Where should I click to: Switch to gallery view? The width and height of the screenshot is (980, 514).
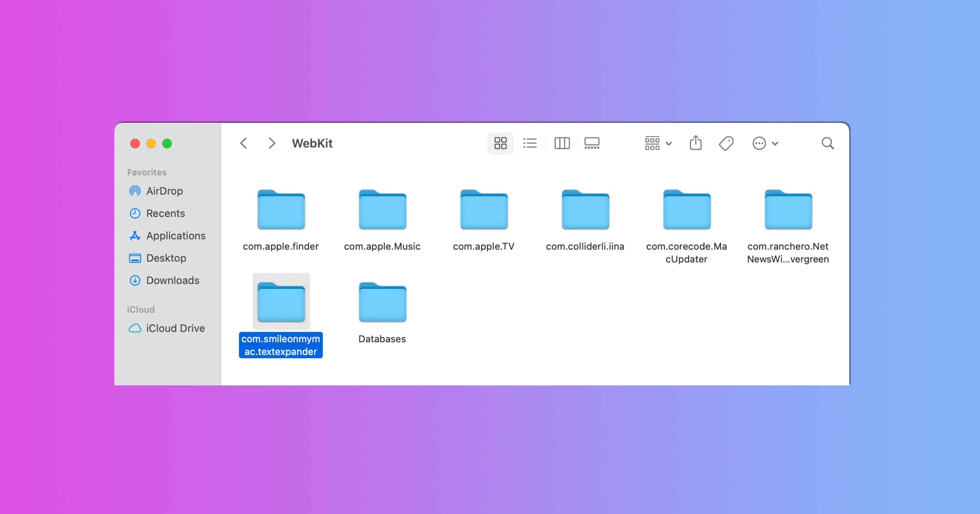tap(592, 143)
